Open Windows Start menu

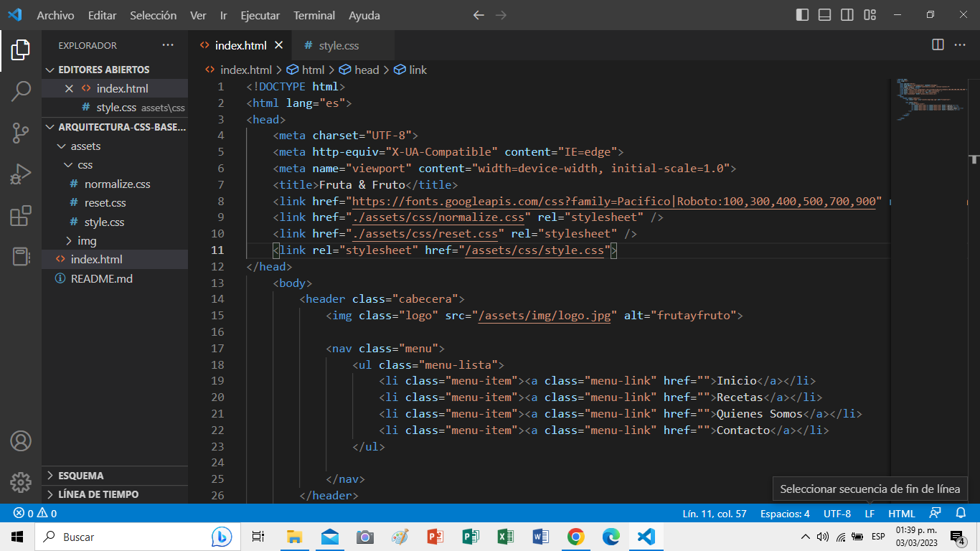tap(17, 537)
